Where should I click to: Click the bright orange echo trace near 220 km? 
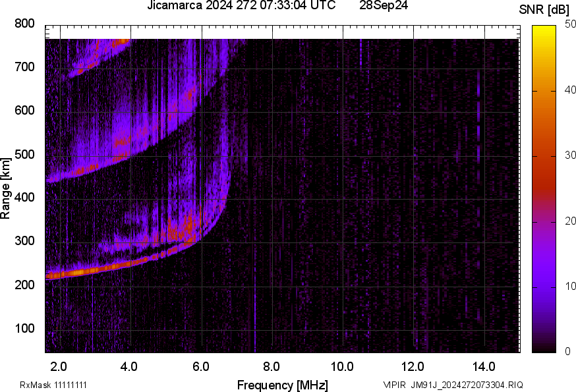[x=78, y=271]
